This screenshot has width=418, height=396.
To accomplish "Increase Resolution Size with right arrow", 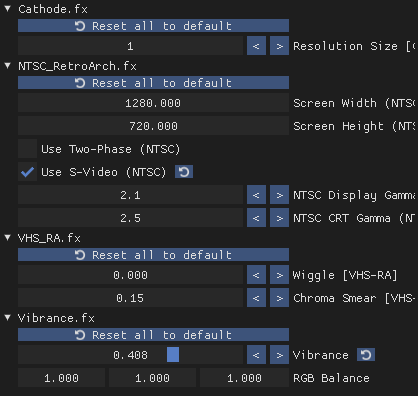I will pos(279,46).
